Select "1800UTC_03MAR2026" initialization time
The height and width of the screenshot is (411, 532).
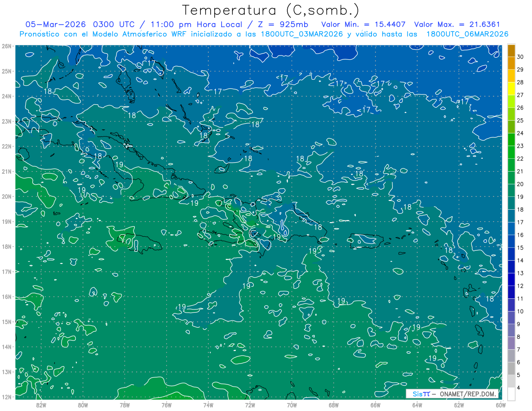[x=302, y=34]
